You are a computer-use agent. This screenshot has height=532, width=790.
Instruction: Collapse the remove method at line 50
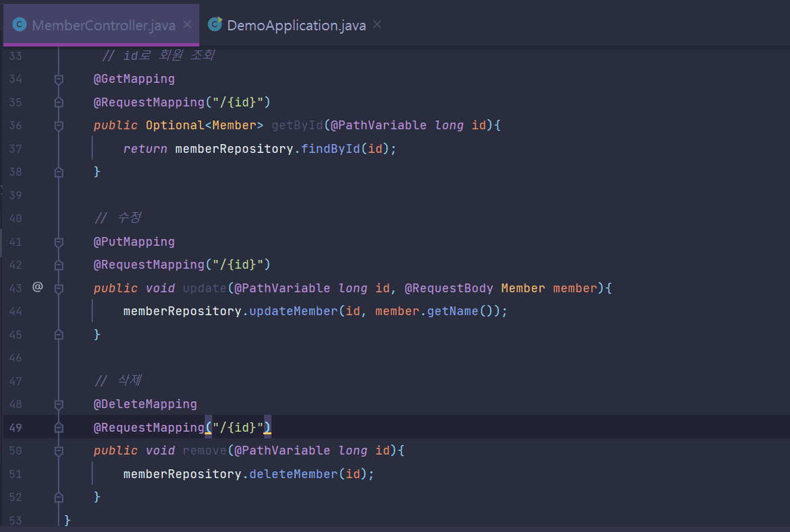pyautogui.click(x=59, y=451)
